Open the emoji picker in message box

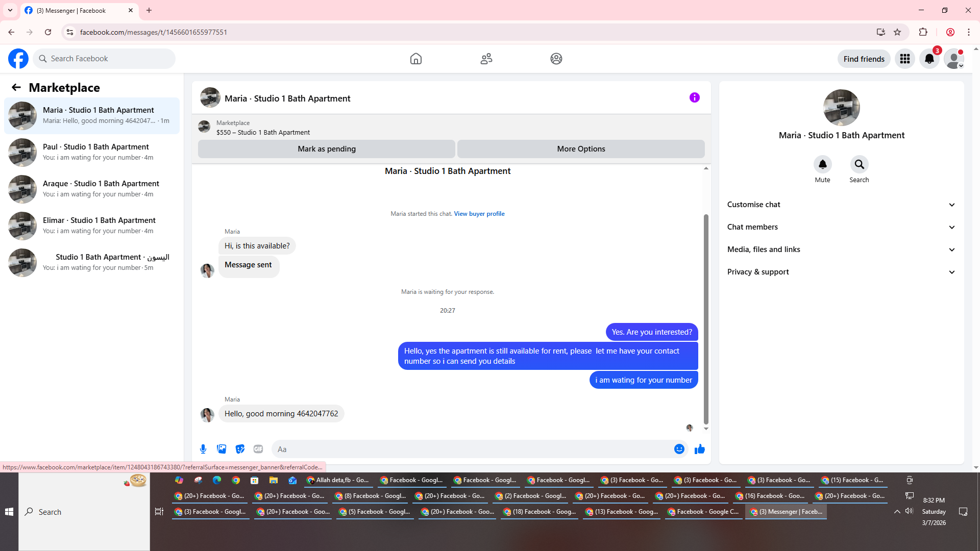[679, 449]
